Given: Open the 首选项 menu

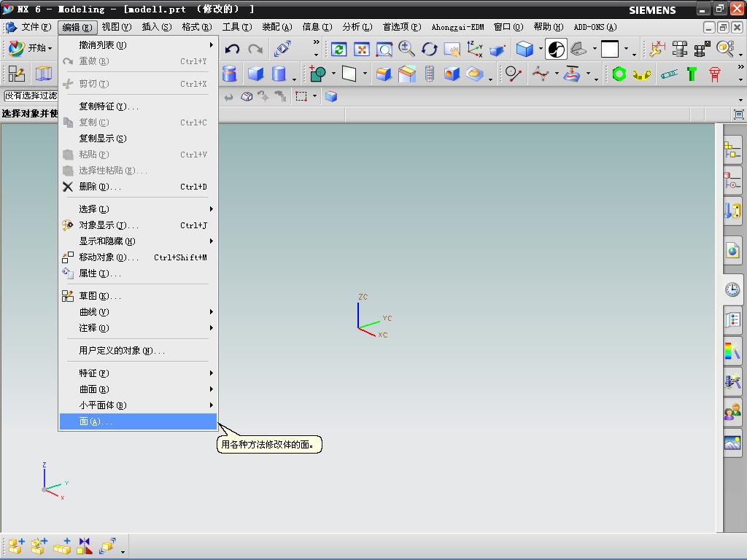Looking at the screenshot, I should click(402, 27).
